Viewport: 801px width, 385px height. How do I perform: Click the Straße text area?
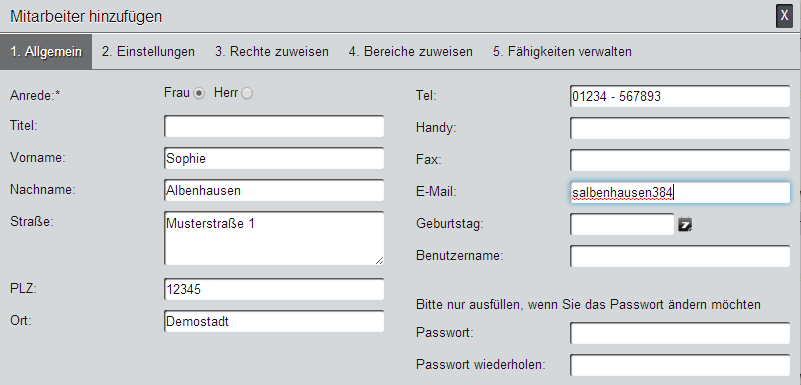click(x=274, y=238)
